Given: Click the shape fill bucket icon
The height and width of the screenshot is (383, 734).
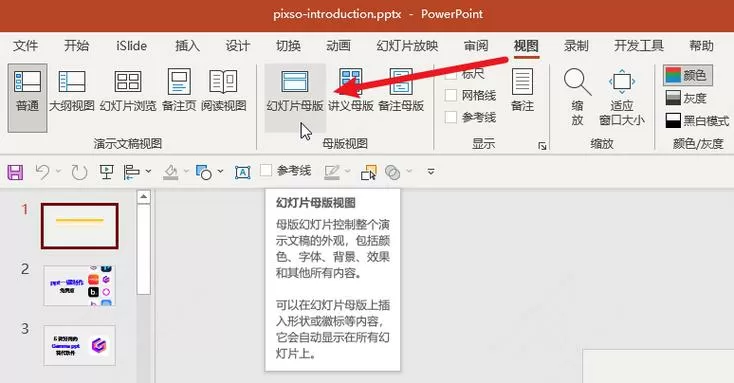Looking at the screenshot, I should coord(171,172).
